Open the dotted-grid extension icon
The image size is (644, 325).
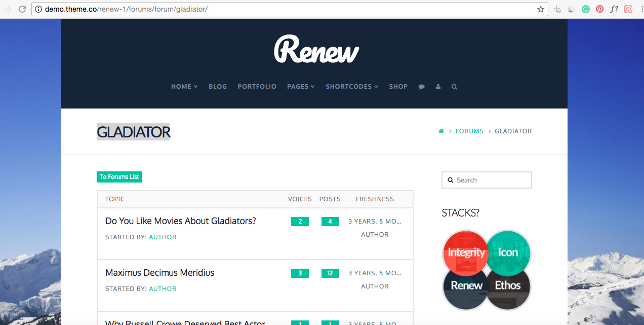(557, 9)
